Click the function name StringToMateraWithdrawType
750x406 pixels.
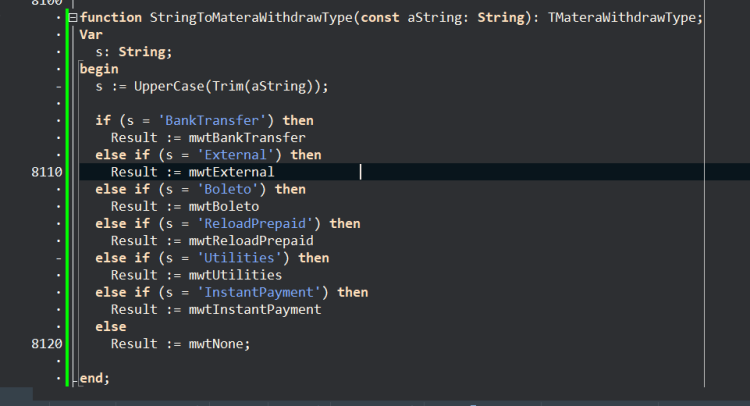tap(251, 18)
